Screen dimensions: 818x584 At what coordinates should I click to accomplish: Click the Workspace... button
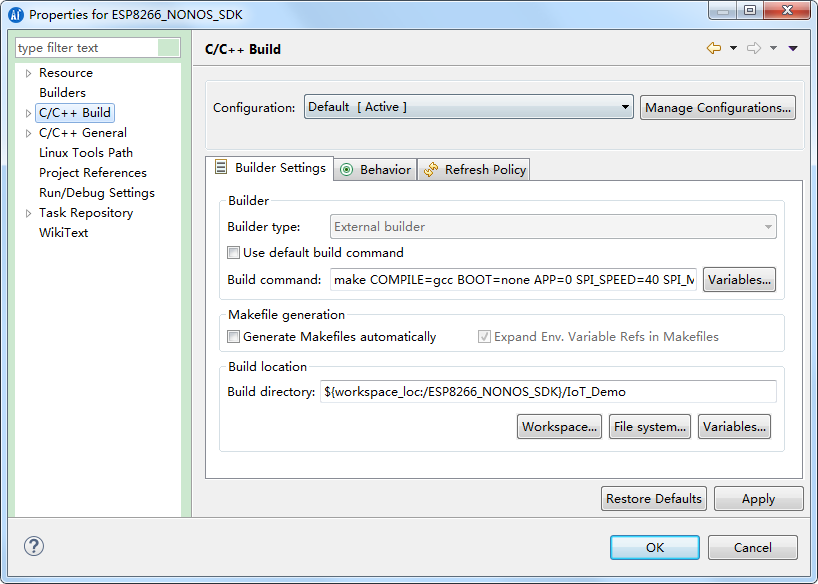click(x=559, y=427)
